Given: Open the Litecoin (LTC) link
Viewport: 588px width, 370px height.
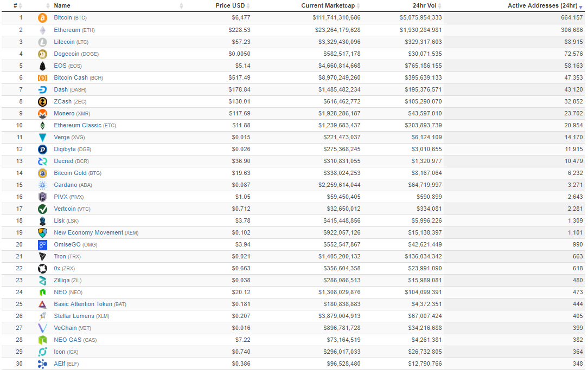Looking at the screenshot, I should coord(71,42).
